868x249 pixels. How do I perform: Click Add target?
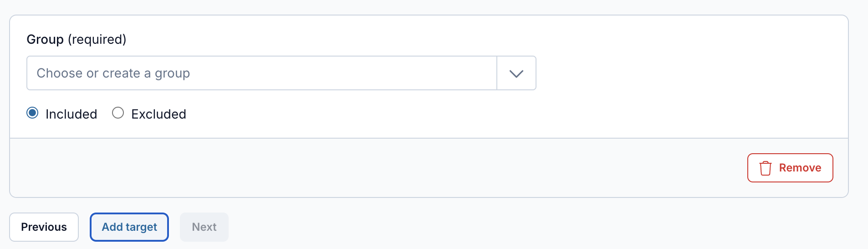[x=129, y=227]
